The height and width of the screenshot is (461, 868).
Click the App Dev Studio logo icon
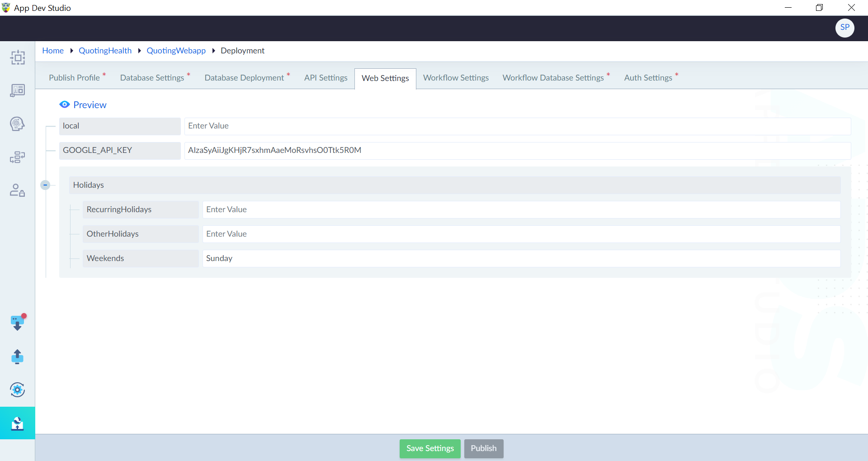pyautogui.click(x=6, y=8)
